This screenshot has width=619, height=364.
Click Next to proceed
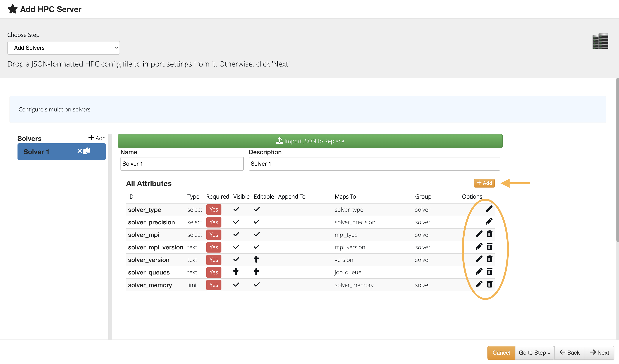point(599,353)
